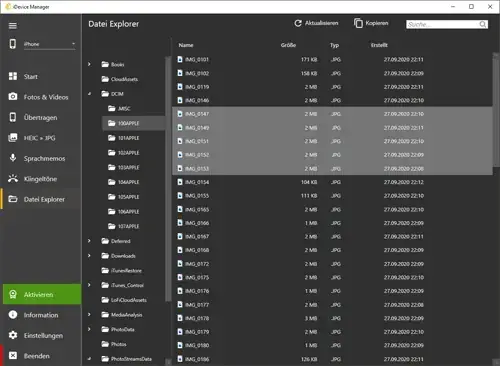
Task: Open the Information page
Action: click(41, 315)
